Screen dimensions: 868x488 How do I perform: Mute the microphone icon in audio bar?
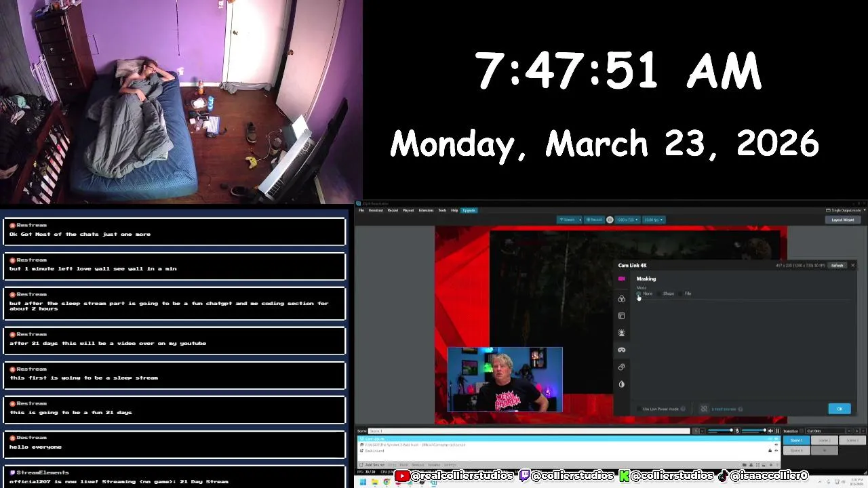click(x=737, y=430)
